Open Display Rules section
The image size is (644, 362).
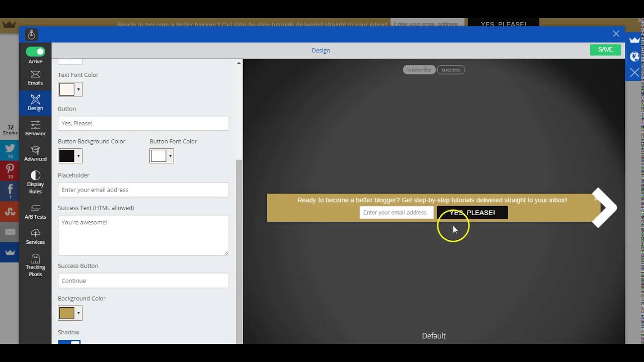35,182
